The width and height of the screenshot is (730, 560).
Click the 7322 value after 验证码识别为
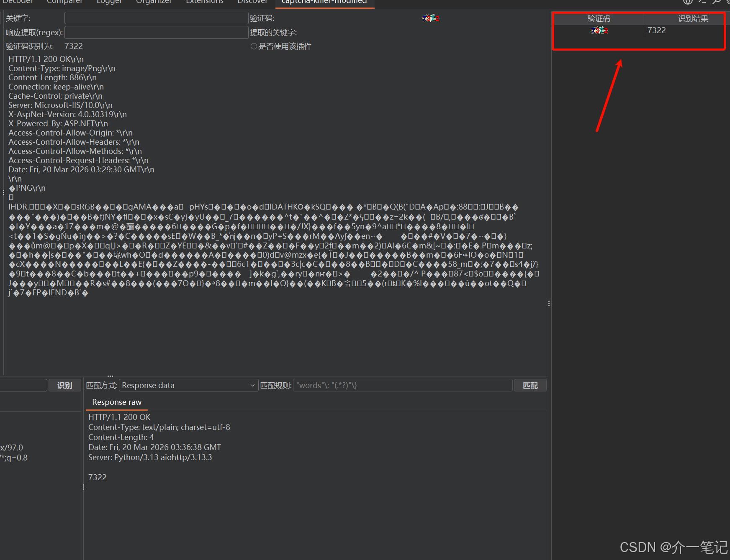[x=74, y=46]
